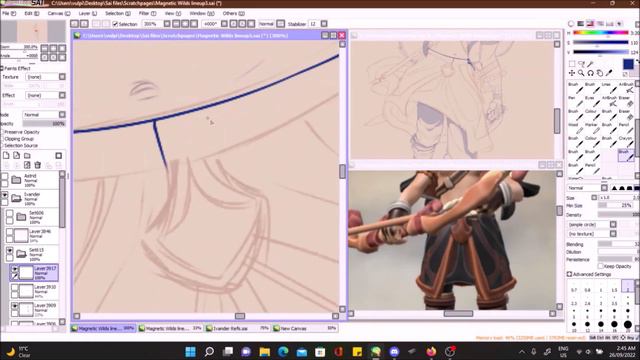The width and height of the screenshot is (640, 360).
Task: Pick the Marker tool in tool tray
Action: pyautogui.click(x=593, y=128)
